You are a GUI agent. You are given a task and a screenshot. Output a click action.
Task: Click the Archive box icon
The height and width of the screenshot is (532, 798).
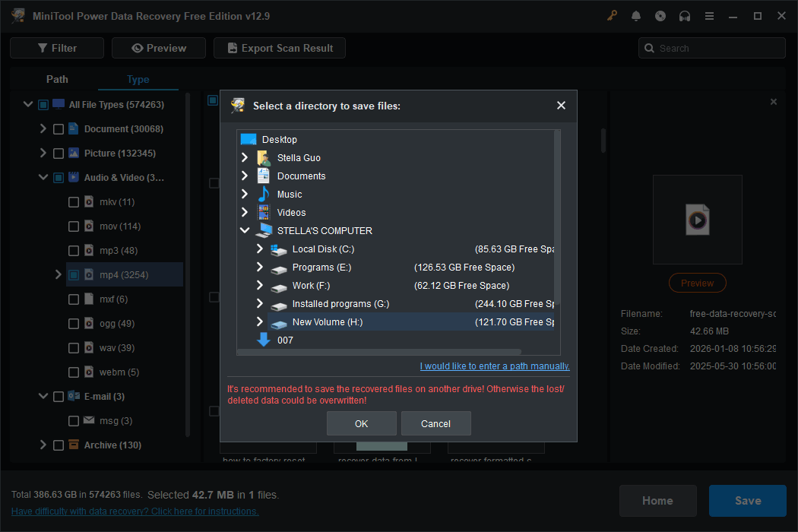click(x=74, y=445)
